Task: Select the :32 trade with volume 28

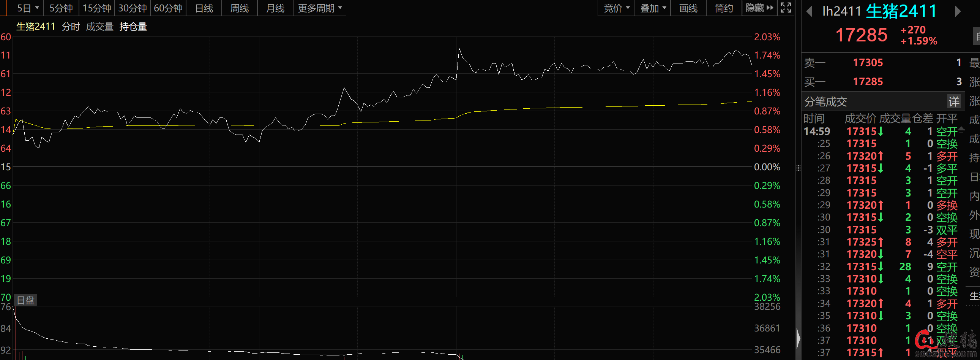Action: click(x=880, y=266)
